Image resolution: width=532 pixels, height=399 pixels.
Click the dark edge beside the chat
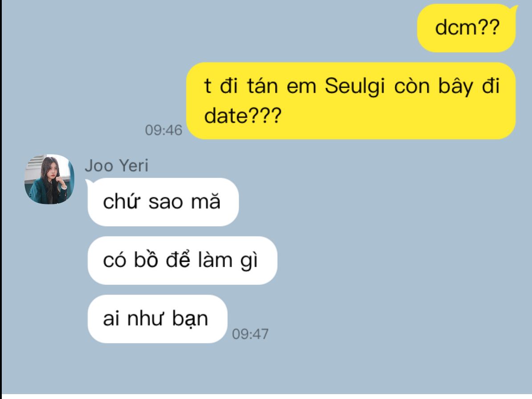click(x=1, y=197)
